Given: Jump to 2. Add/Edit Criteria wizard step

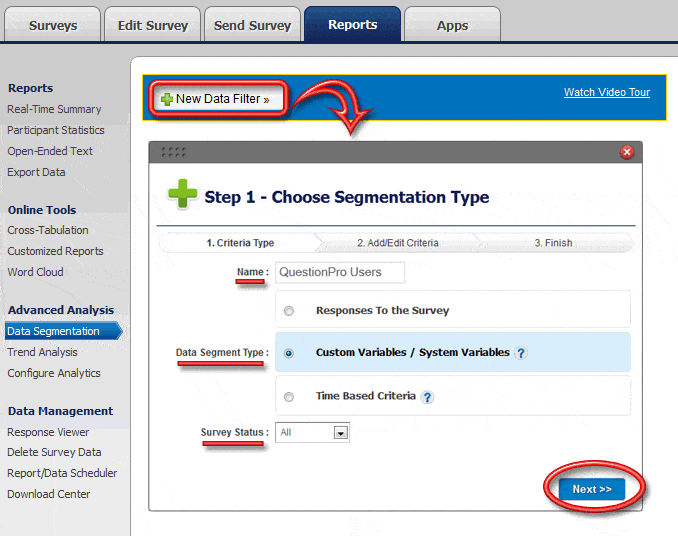Looking at the screenshot, I should point(397,243).
